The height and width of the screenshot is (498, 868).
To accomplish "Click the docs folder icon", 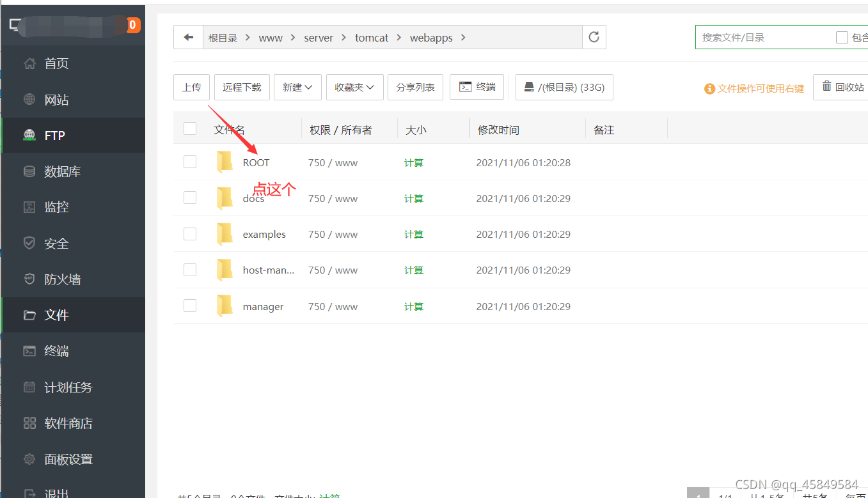I will [225, 198].
